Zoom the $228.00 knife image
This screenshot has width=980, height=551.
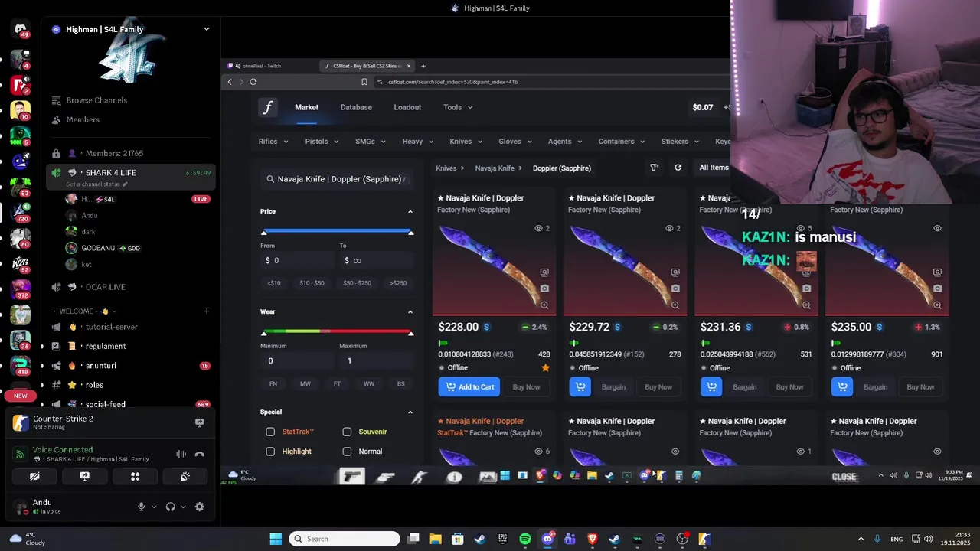pos(544,305)
